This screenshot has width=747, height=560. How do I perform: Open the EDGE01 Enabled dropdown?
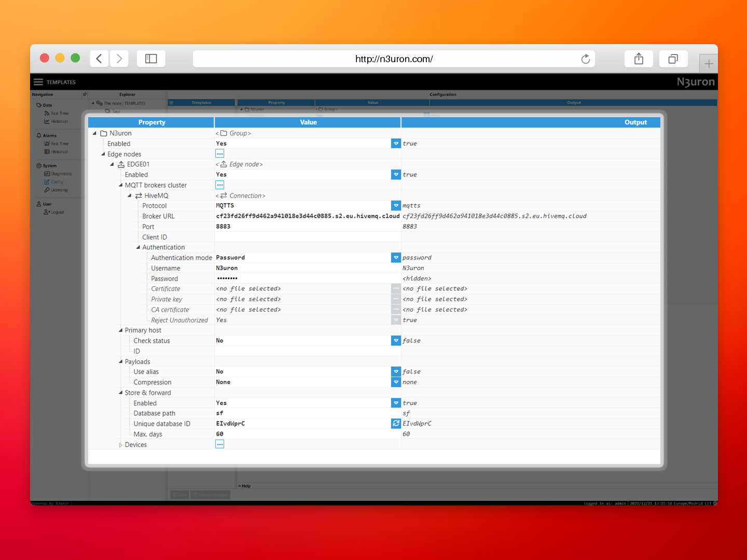tap(396, 175)
